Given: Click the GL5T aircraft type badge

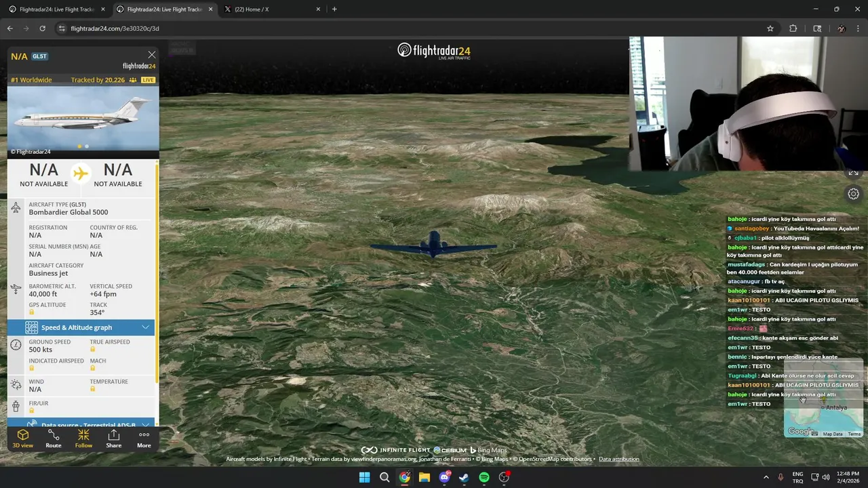Looking at the screenshot, I should [39, 56].
